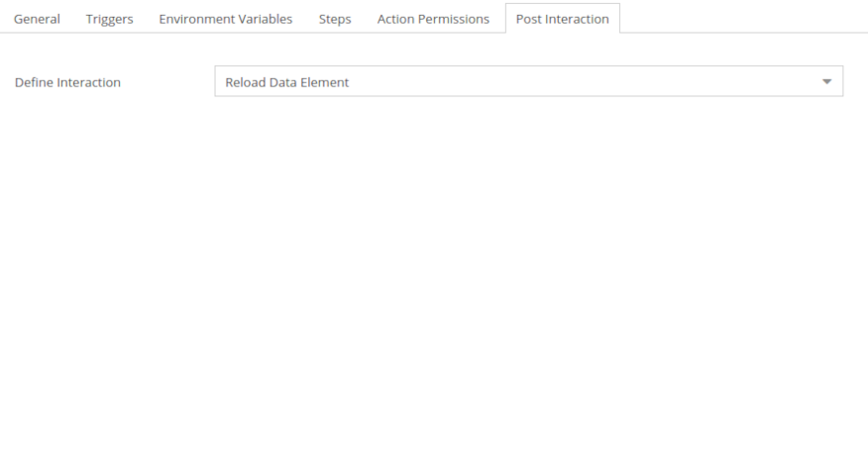Image resolution: width=868 pixels, height=449 pixels.
Task: Switch to the General tab
Action: [x=37, y=19]
